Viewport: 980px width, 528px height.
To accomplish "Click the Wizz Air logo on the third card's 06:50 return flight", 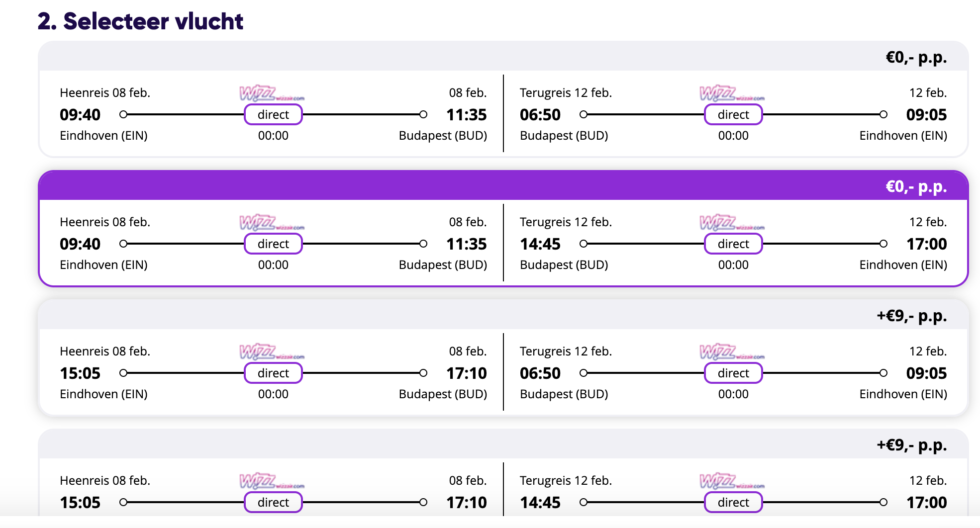I will (x=731, y=352).
